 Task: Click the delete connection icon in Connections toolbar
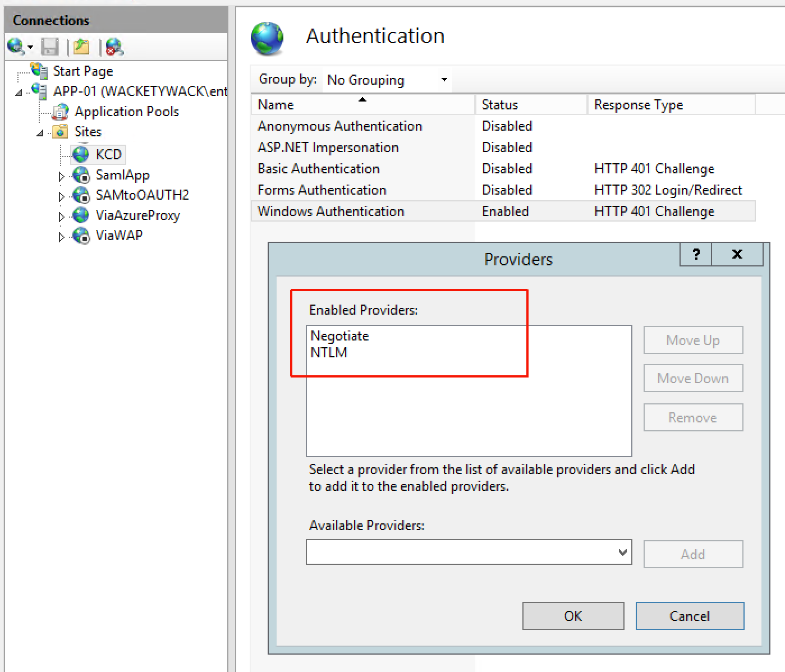[114, 47]
